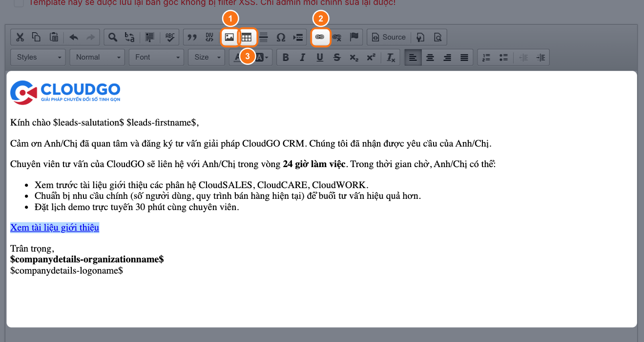This screenshot has width=644, height=342.
Task: Toggle superscript formatting
Action: [x=371, y=57]
